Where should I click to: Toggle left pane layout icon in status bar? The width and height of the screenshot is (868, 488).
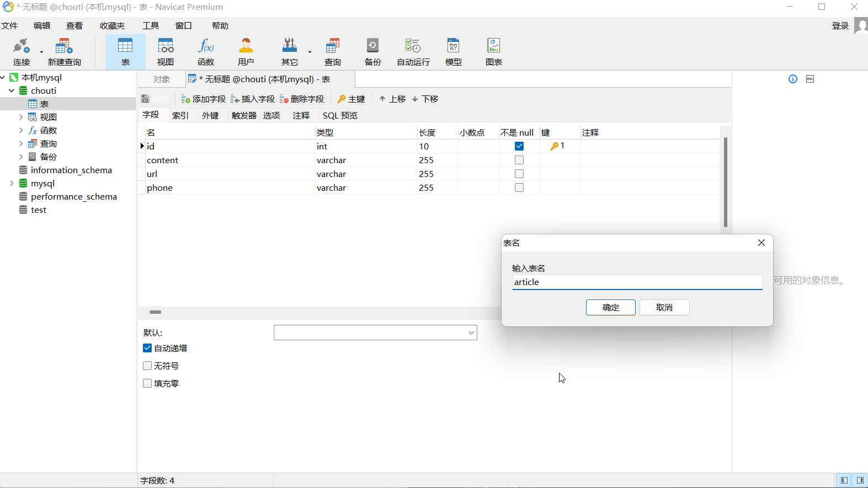point(844,480)
